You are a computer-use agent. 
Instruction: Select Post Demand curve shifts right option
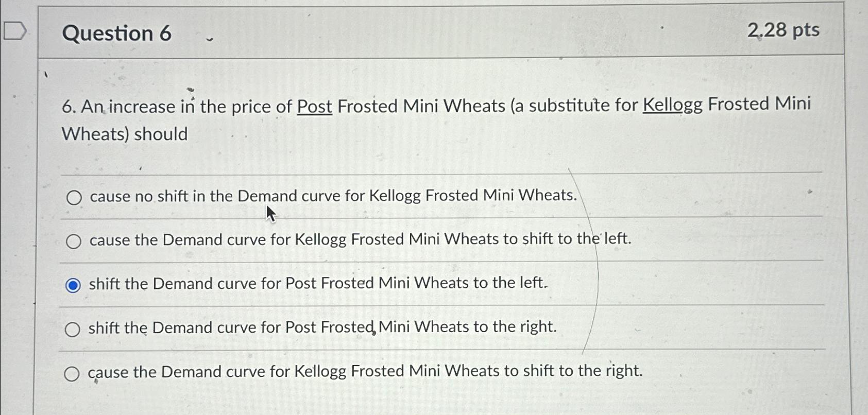tap(74, 328)
